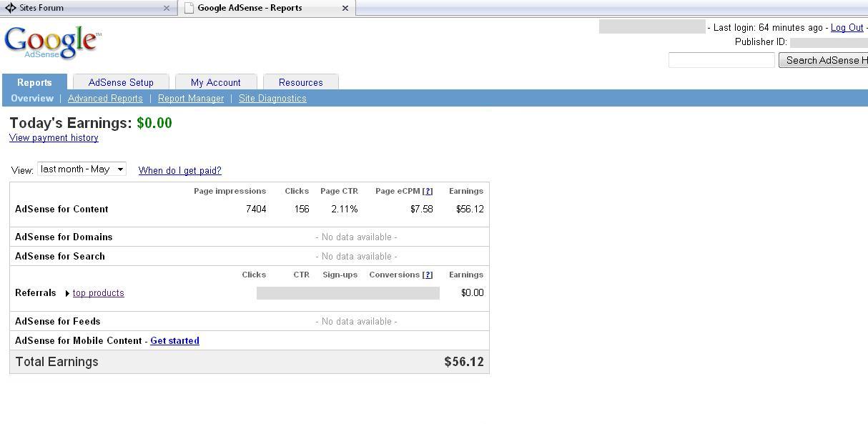Click the 156 clicks value
868x424 pixels.
302,209
